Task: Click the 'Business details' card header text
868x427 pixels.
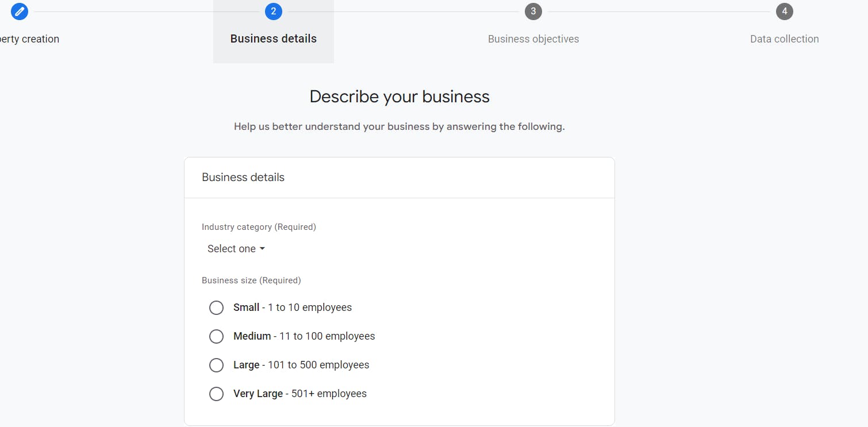Action: click(243, 177)
